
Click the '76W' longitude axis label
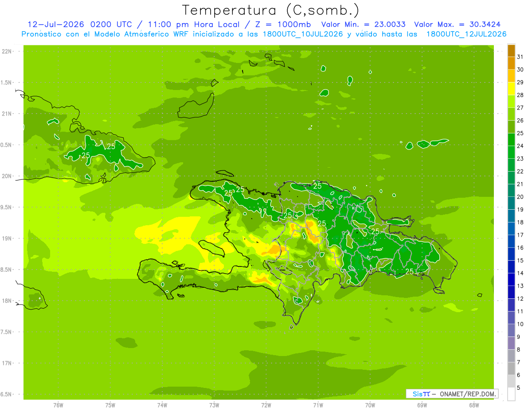tap(58, 405)
